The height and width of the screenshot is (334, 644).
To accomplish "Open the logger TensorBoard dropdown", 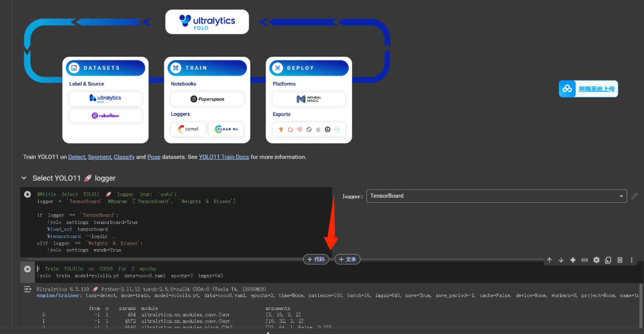I will click(x=496, y=196).
